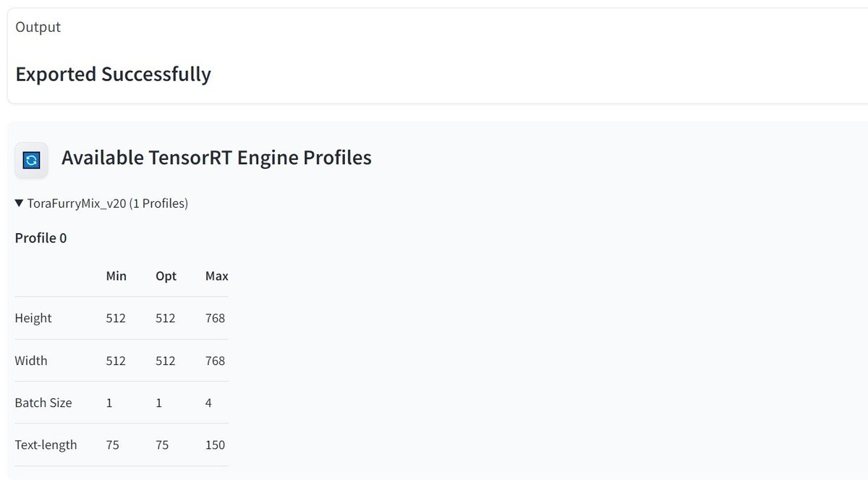Image resolution: width=868 pixels, height=488 pixels.
Task: Click the ToraFurryMix_v20 (1 Profiles) label
Action: coord(107,203)
